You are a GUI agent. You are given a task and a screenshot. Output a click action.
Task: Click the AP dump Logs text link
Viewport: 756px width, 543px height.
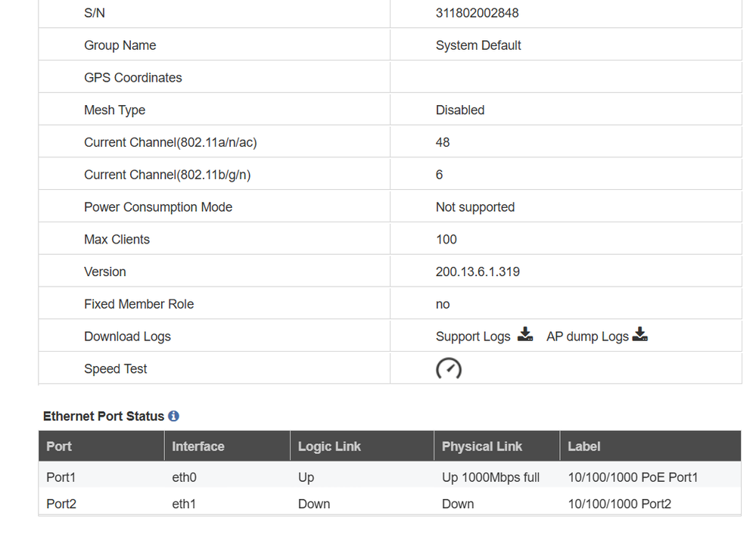click(x=587, y=337)
